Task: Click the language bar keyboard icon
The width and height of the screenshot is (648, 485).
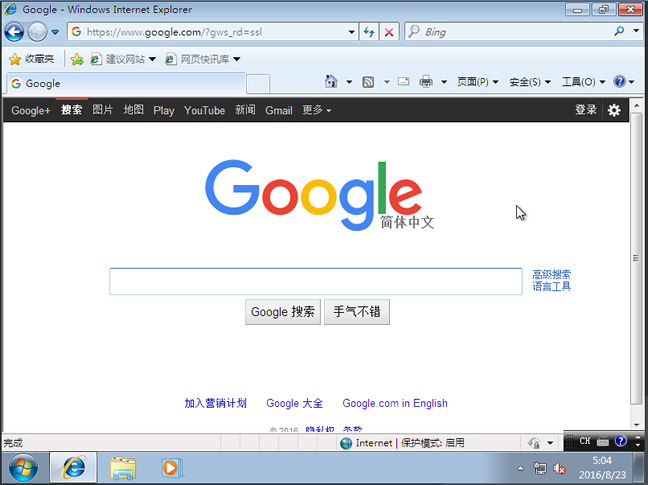Action: coord(603,442)
